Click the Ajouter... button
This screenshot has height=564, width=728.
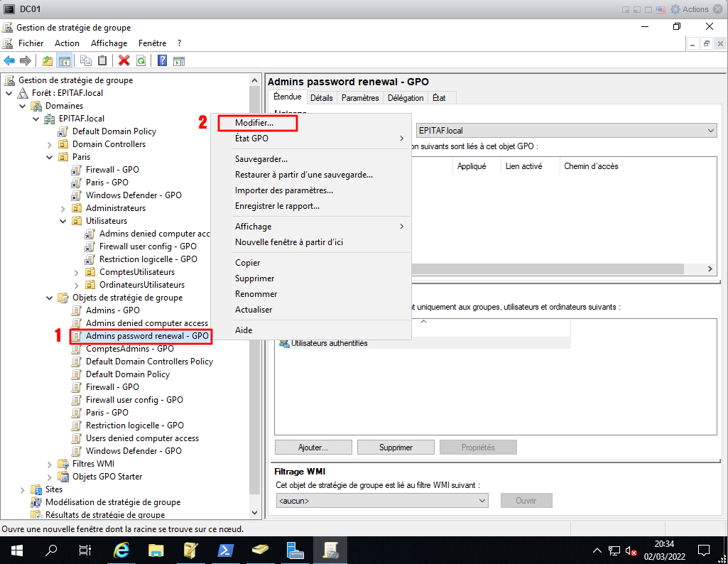pyautogui.click(x=313, y=448)
